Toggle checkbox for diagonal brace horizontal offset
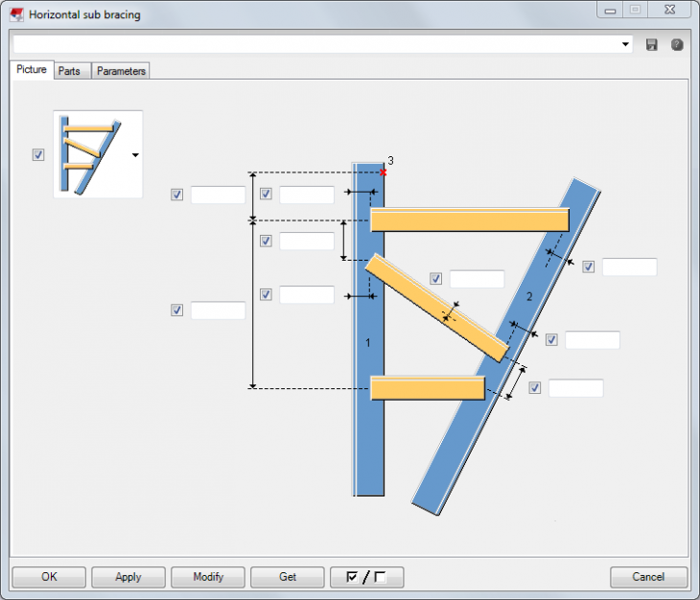The height and width of the screenshot is (600, 700). (x=266, y=294)
